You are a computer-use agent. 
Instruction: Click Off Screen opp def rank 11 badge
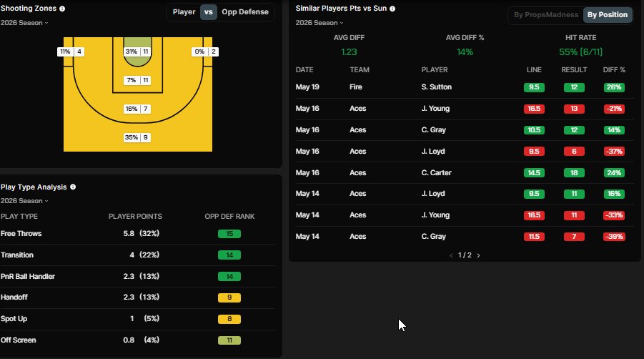pos(229,340)
